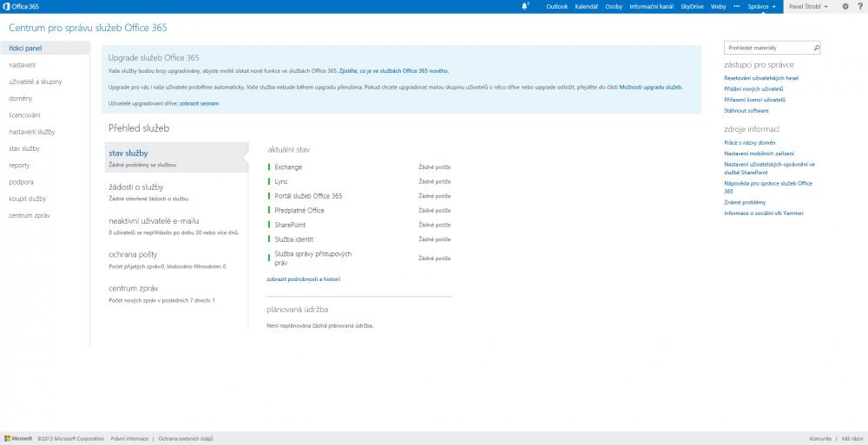Open link about what's new in Office 365
The width and height of the screenshot is (868, 445).
[x=394, y=71]
